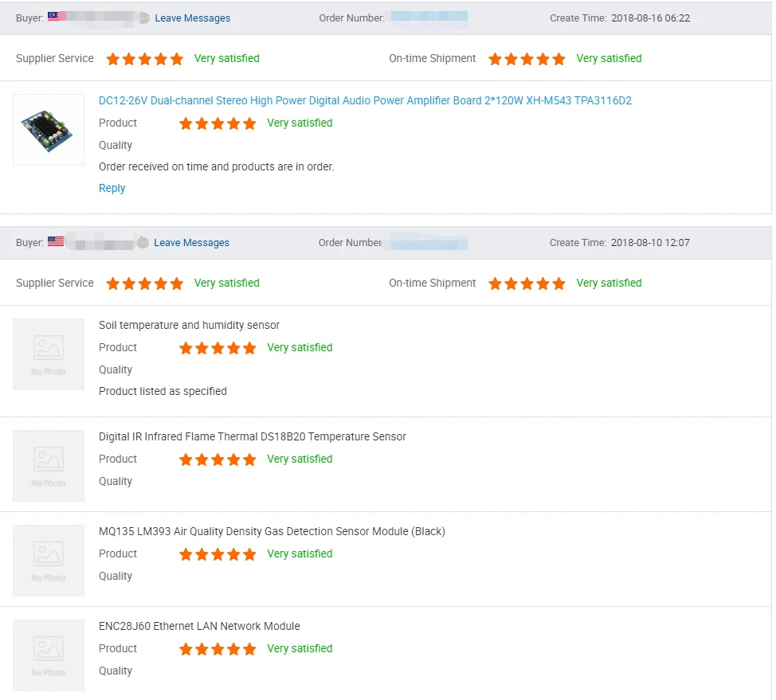This screenshot has width=776, height=700.
Task: Click the Malaysia flag next to first buyer
Action: [57, 17]
